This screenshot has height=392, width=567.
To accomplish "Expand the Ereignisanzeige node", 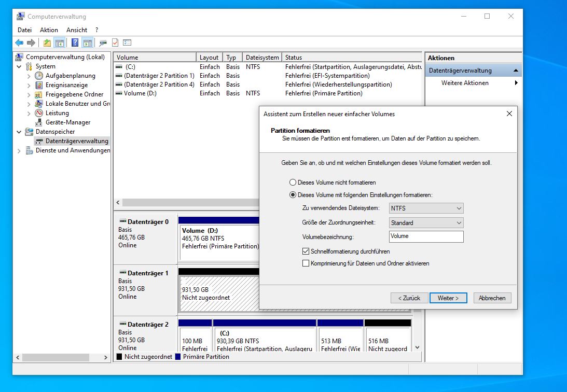I will (29, 86).
